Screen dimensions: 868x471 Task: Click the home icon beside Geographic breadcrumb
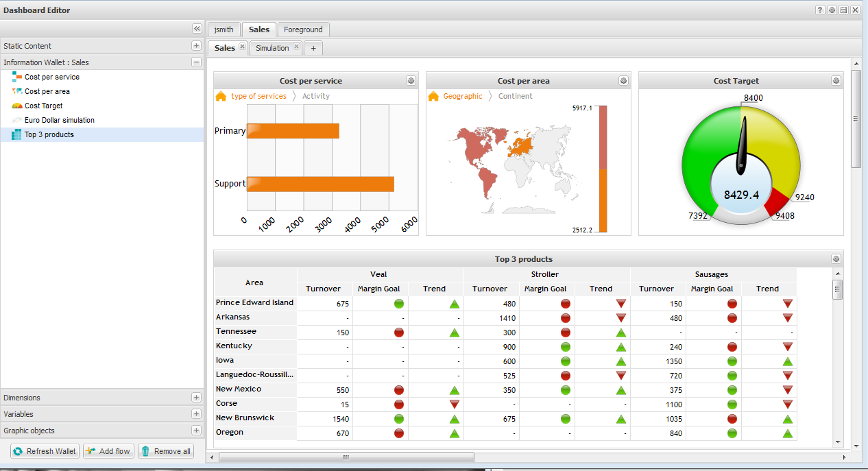pyautogui.click(x=433, y=97)
